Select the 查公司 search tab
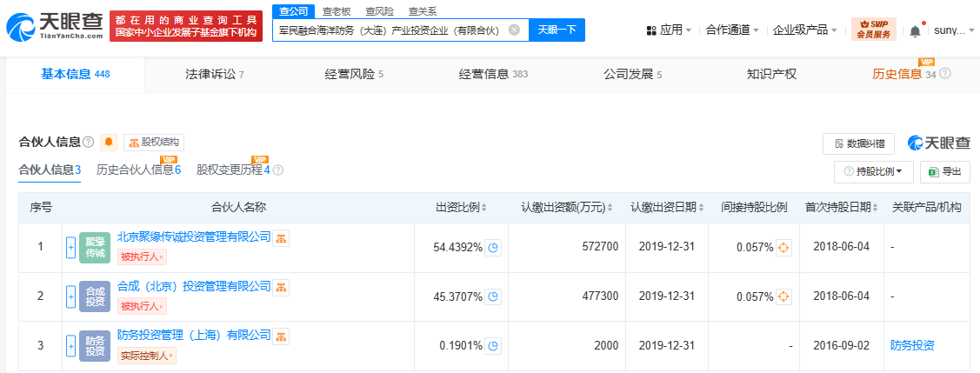The height and width of the screenshot is (373, 980). point(294,11)
